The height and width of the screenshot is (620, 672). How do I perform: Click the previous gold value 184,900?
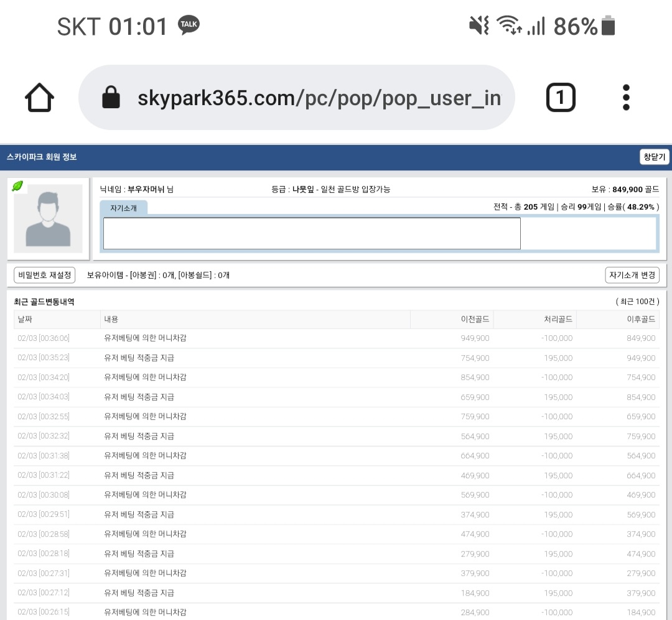475,593
